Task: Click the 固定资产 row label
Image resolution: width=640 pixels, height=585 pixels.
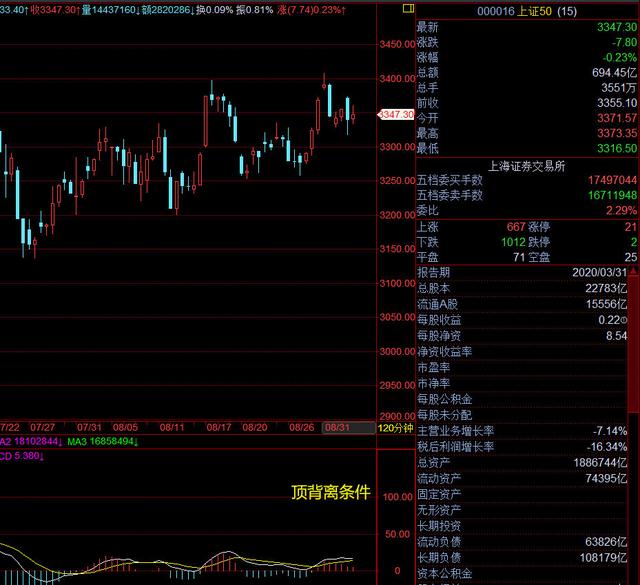Action: [x=439, y=494]
